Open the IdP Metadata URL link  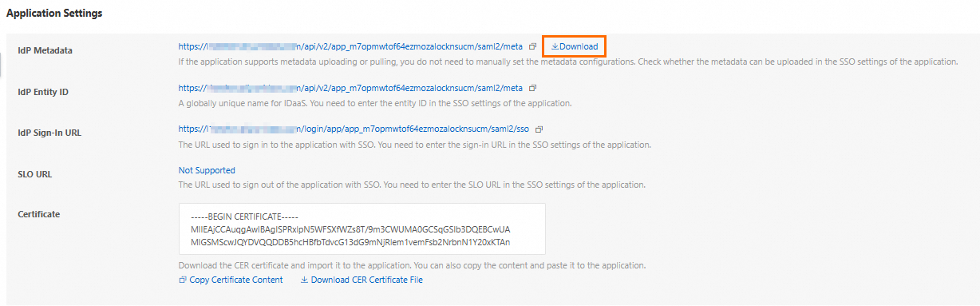coord(350,46)
